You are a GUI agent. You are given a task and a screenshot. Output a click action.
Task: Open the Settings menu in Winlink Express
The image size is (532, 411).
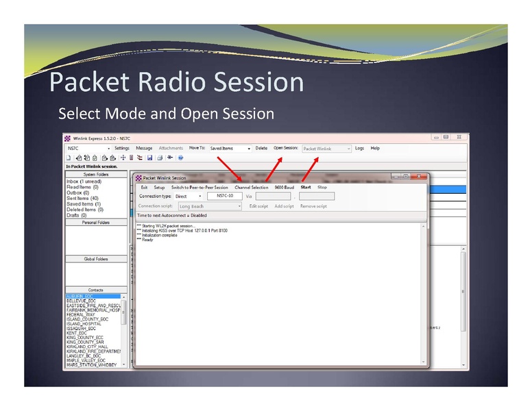(x=122, y=148)
